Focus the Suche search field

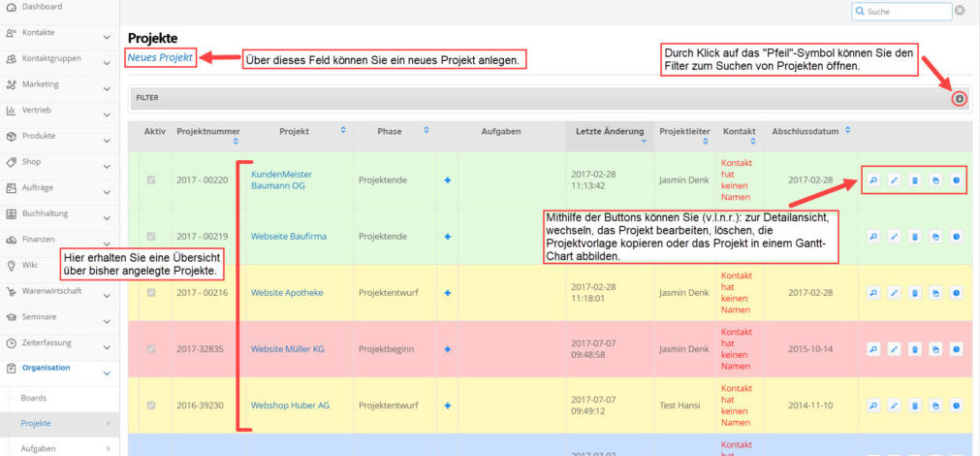tap(901, 12)
